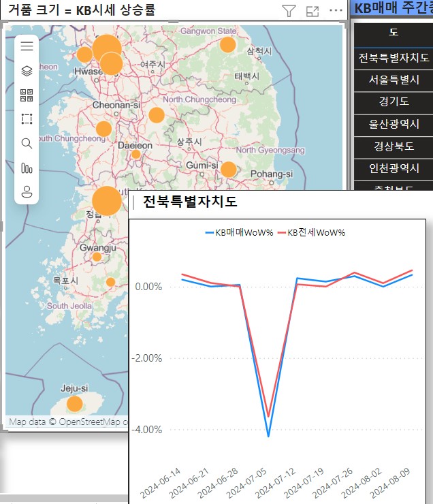Click the KB매매 주간 table title
Viewport: 433px width, 504px height.
click(x=394, y=7)
